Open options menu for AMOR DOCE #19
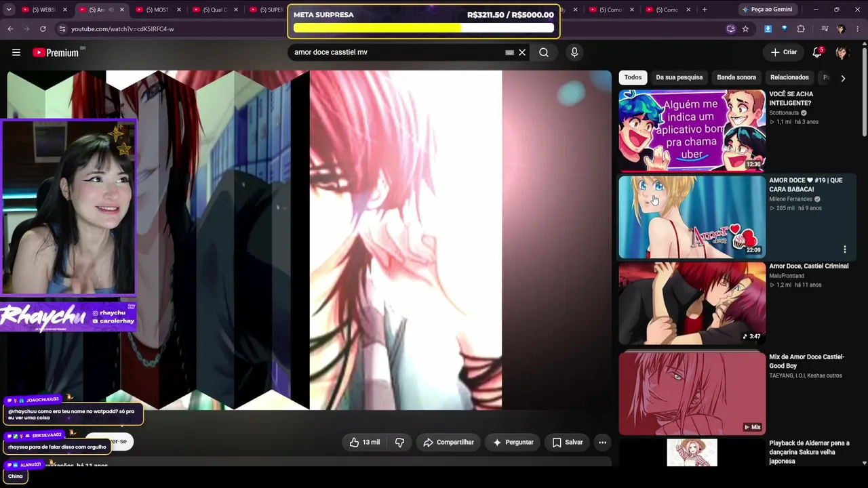The image size is (868, 488). pyautogui.click(x=844, y=249)
